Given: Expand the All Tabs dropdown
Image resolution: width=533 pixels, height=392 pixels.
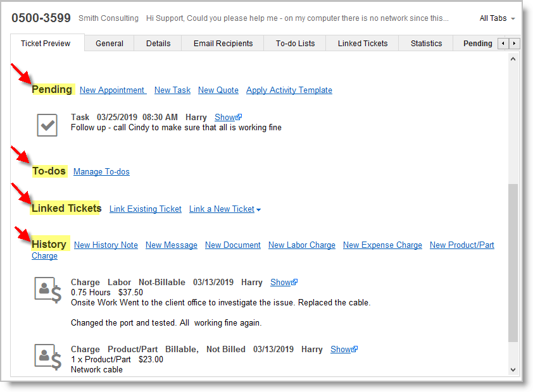Looking at the screenshot, I should click(497, 18).
